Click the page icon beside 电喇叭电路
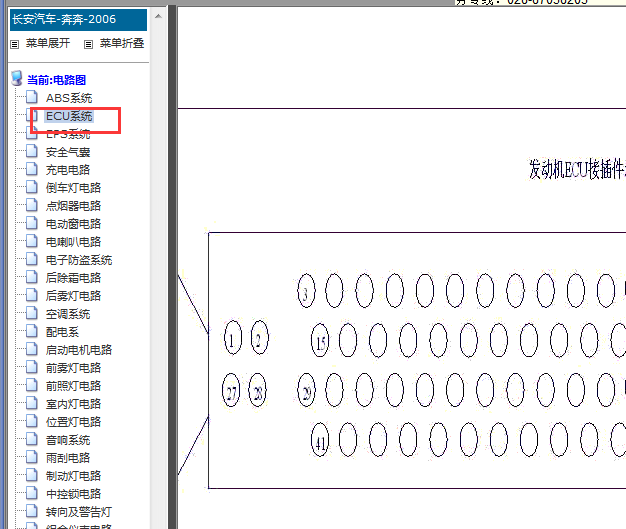626x529 pixels. tap(32, 241)
